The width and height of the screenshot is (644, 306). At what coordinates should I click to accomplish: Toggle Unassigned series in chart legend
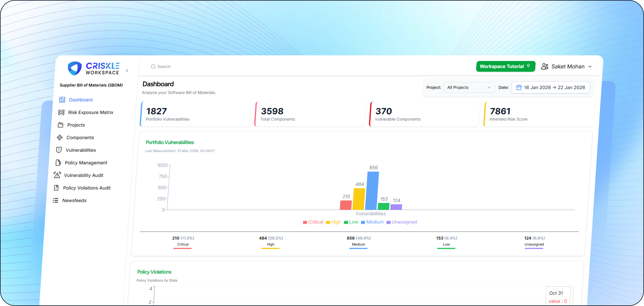pos(402,222)
